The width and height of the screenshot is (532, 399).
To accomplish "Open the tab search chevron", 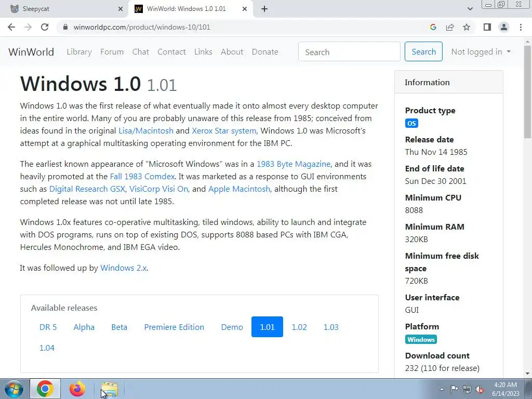I will click(470, 9).
